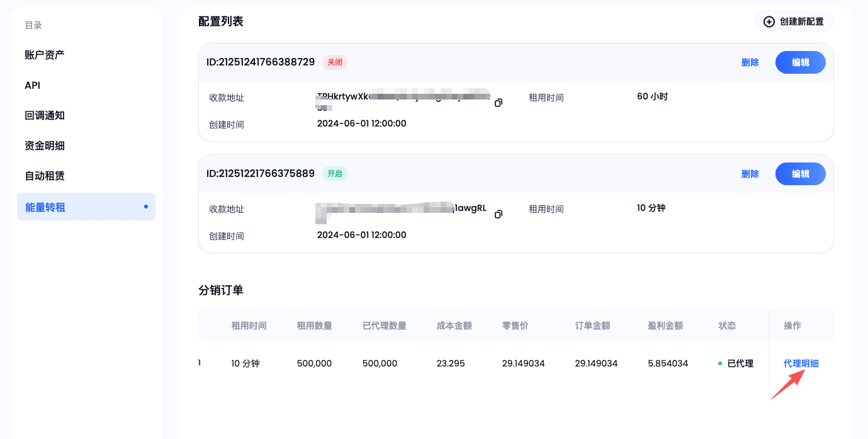Click the 关闭 status badge
Viewport: 868px width, 439px height.
[x=335, y=62]
